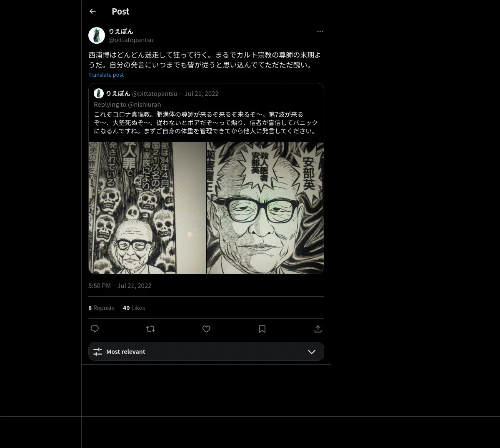
Task: Bookmark this post
Action: [x=262, y=329]
